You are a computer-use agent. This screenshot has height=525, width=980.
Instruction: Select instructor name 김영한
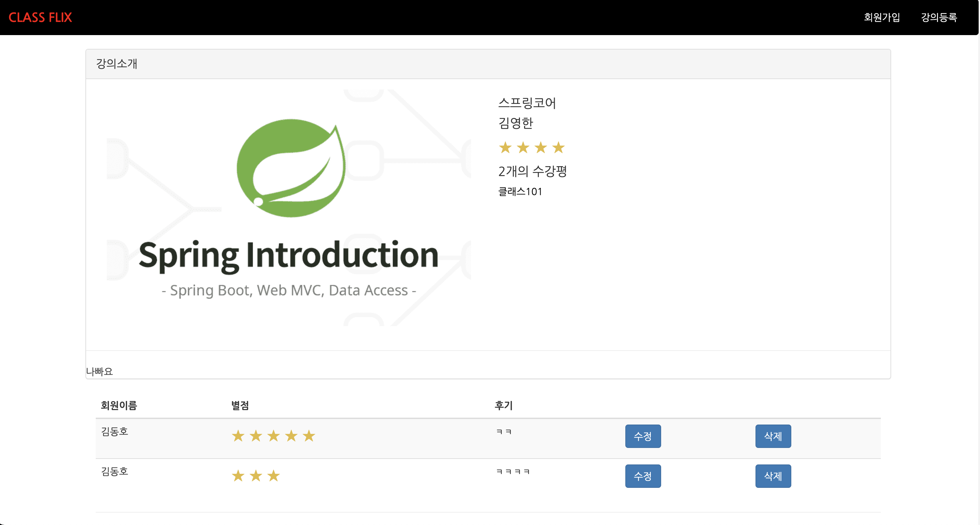click(515, 123)
